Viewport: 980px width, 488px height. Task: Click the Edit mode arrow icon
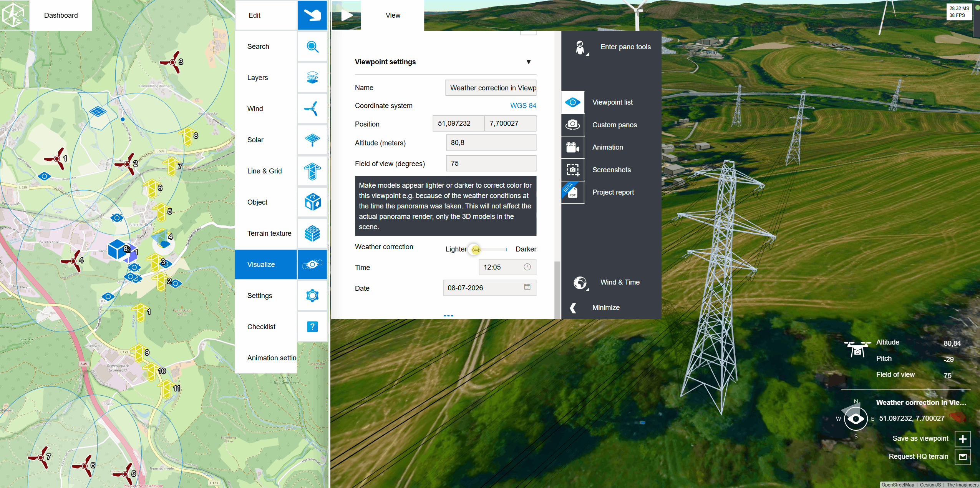pos(312,15)
